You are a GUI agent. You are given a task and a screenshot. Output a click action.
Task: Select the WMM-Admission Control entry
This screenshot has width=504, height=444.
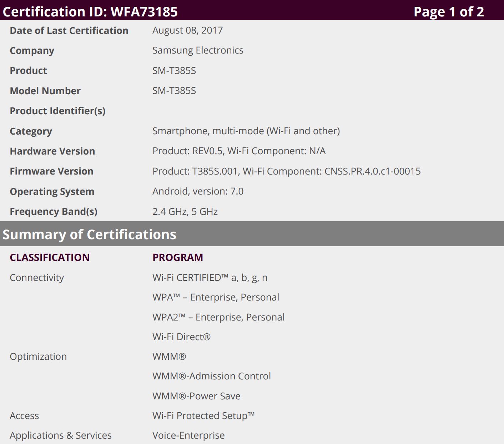coord(211,376)
